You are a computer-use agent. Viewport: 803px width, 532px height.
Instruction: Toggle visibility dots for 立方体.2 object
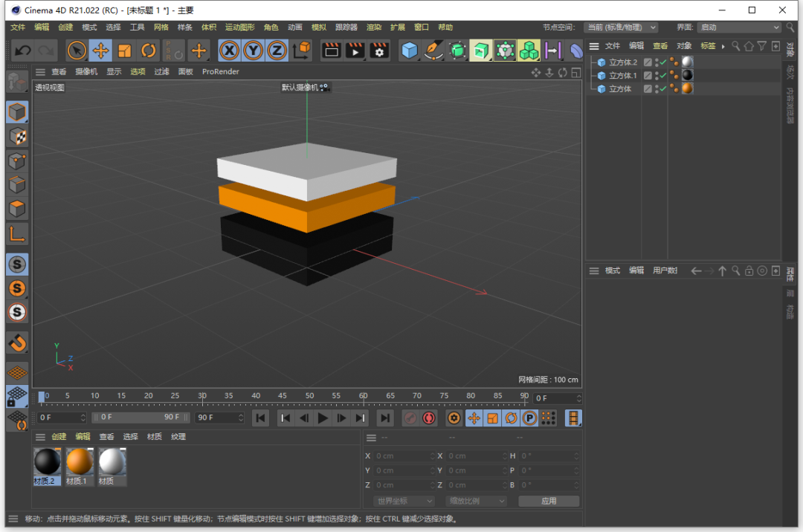pyautogui.click(x=657, y=62)
